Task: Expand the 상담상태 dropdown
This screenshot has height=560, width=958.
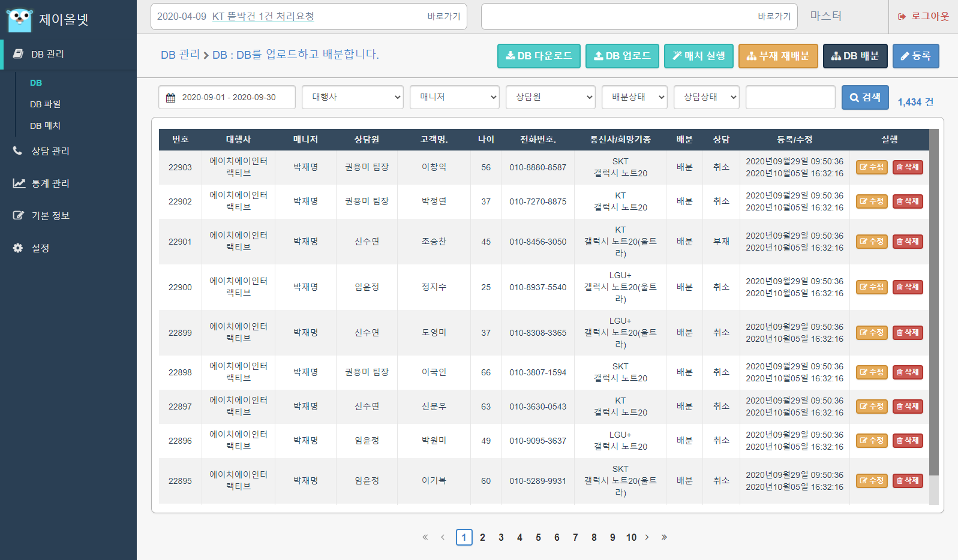Action: tap(707, 97)
